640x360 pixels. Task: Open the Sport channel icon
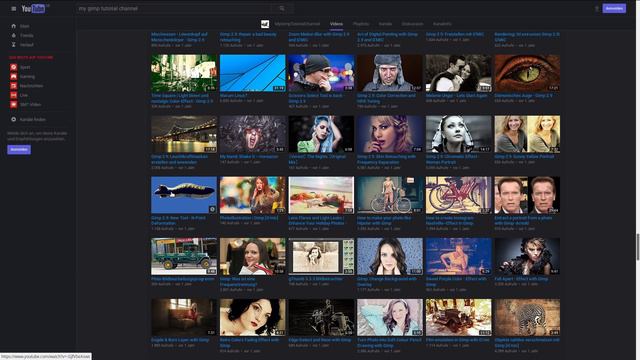13,67
